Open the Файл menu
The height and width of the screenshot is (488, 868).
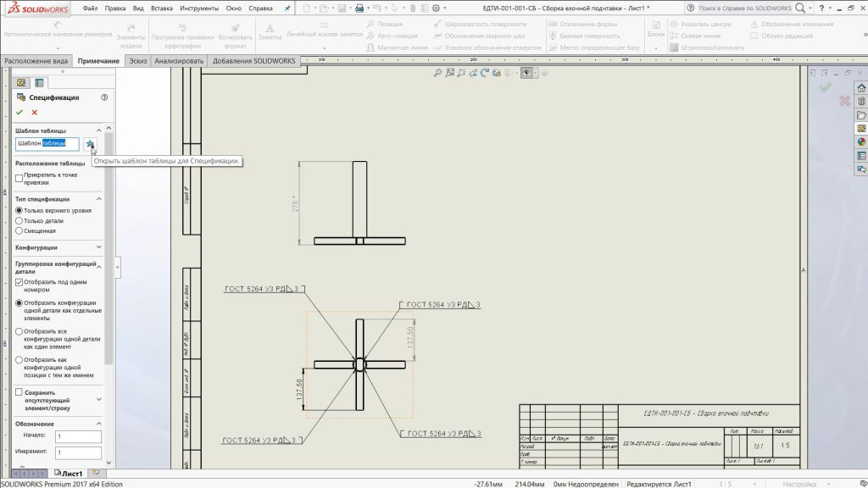coord(90,8)
